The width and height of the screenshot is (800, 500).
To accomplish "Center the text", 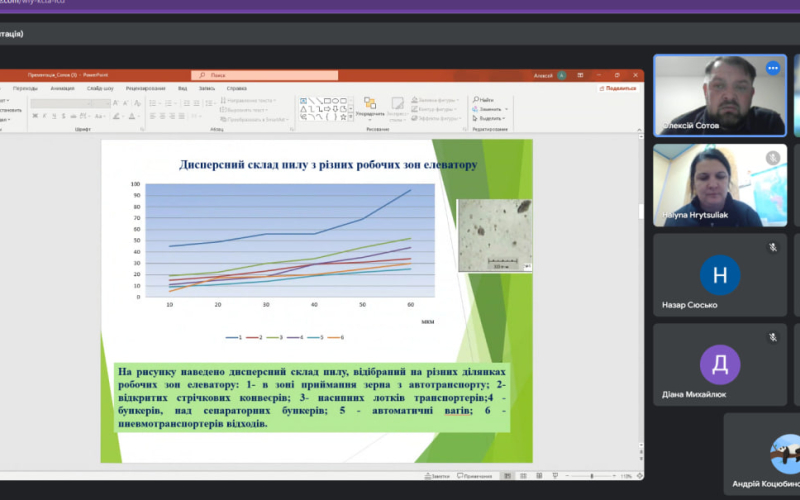I will click(162, 116).
